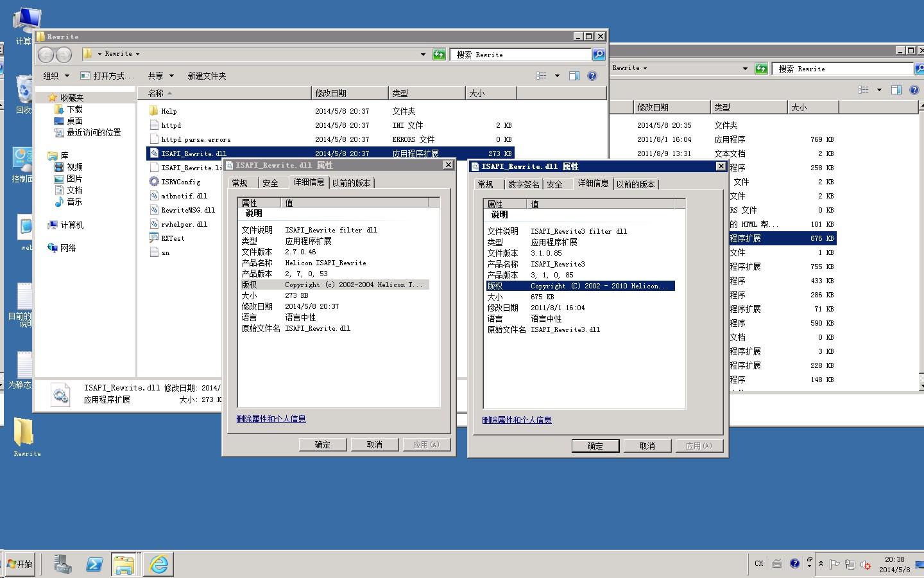Click search Rewrite field in back window
924x578 pixels.
843,69
